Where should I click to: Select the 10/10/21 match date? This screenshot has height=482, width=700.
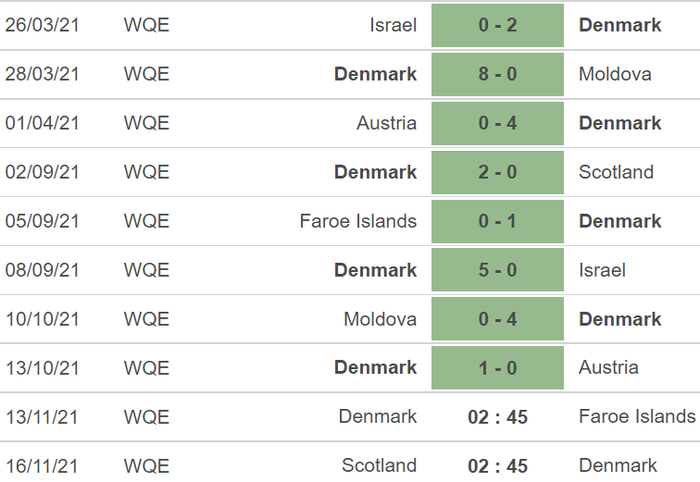click(x=42, y=320)
